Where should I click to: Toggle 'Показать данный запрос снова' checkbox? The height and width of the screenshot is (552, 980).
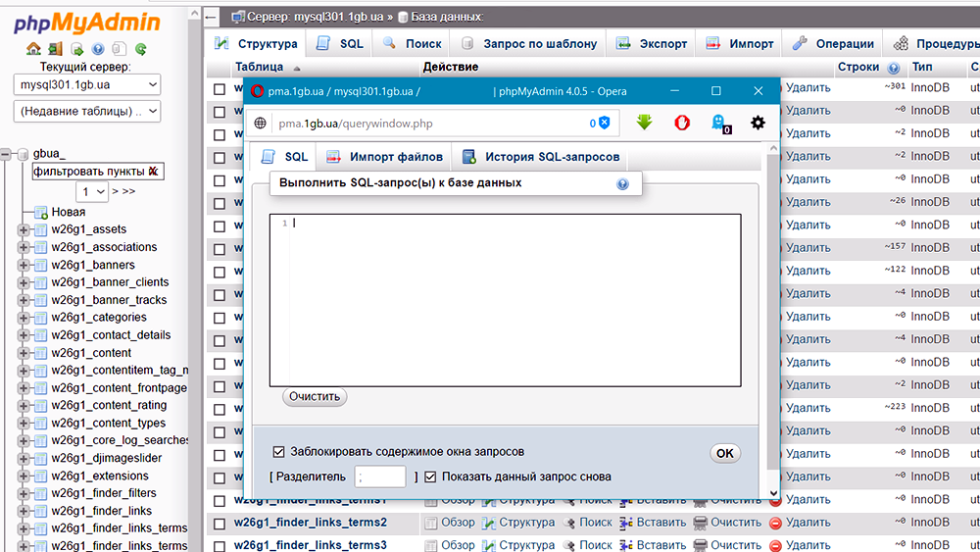click(x=430, y=477)
